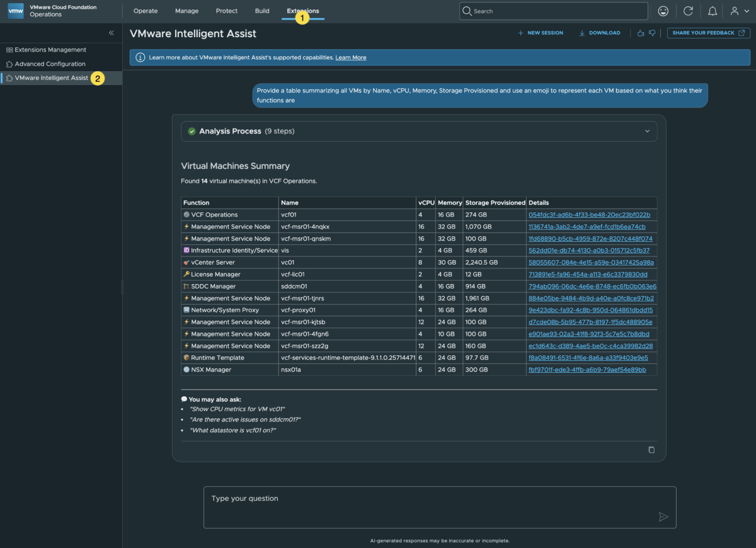Click the thumbs up icon

(641, 33)
